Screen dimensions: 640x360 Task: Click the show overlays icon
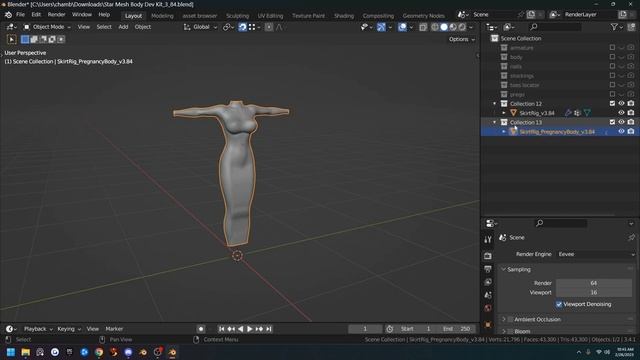tap(402, 27)
